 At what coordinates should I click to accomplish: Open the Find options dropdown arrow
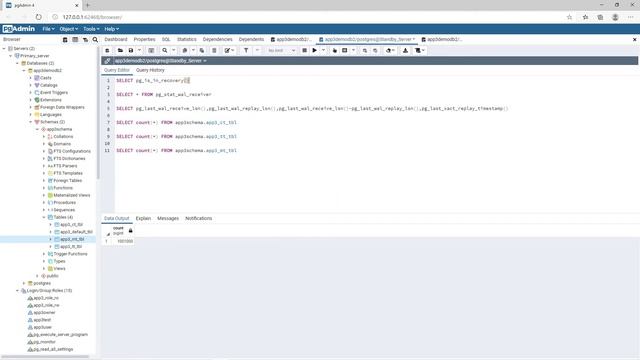[173, 50]
